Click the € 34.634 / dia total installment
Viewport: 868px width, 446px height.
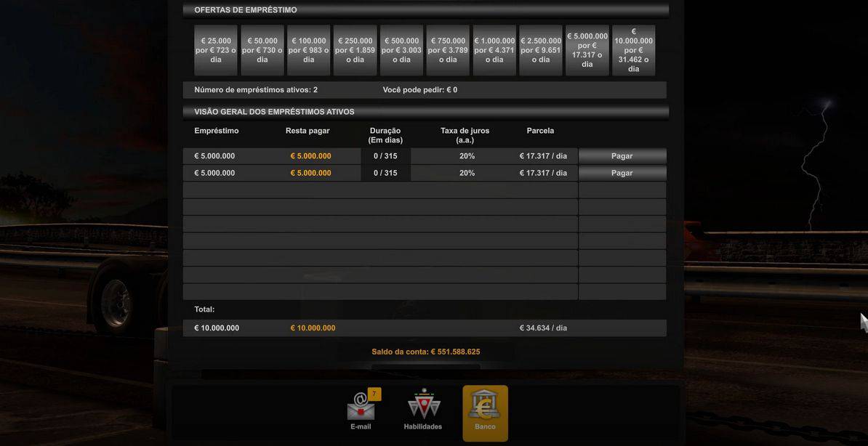point(543,328)
